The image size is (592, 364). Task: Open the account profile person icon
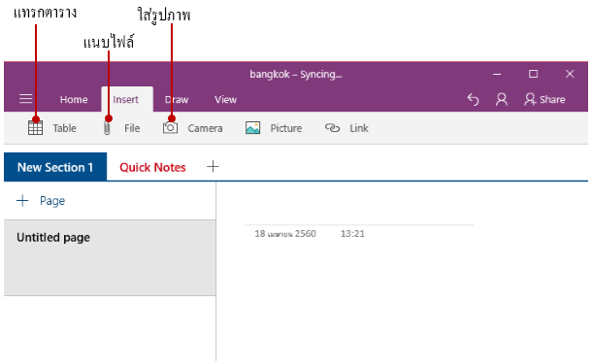502,99
